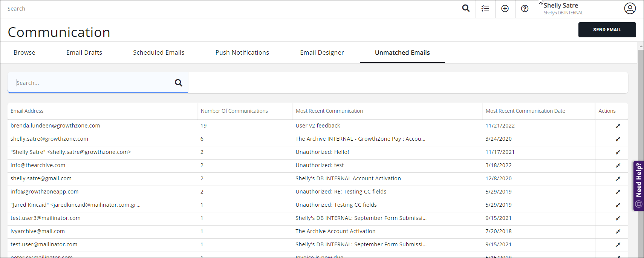Open the Need Help? side widget
Screen dimensions: 644x258
tap(639, 186)
